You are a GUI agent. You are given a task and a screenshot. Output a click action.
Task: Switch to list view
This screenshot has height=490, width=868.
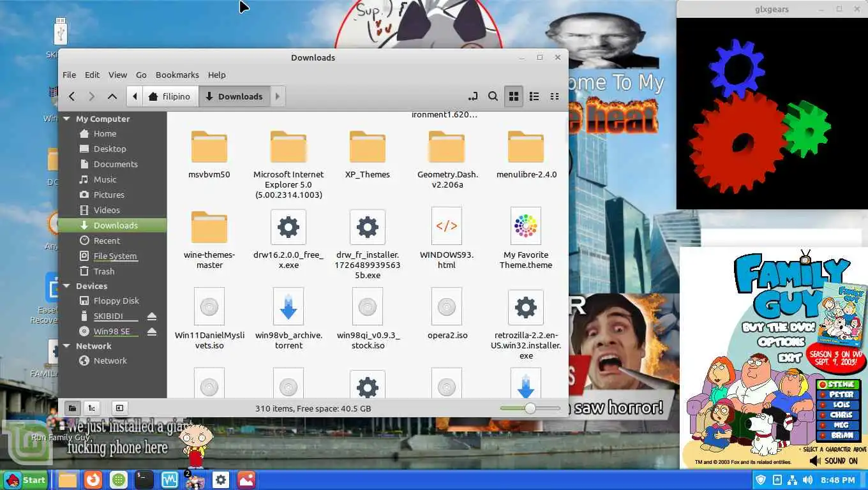[x=534, y=96]
